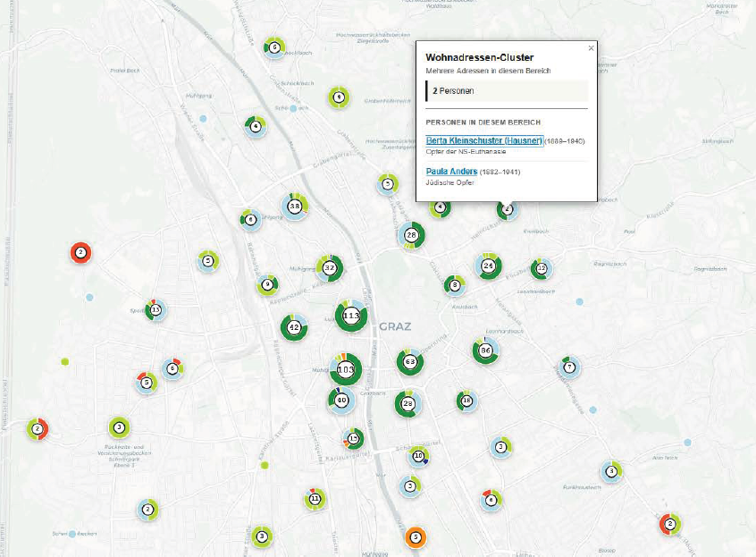Image resolution: width=756 pixels, height=557 pixels.
Task: Select the cluster marker labeled 40
Action: click(x=341, y=401)
